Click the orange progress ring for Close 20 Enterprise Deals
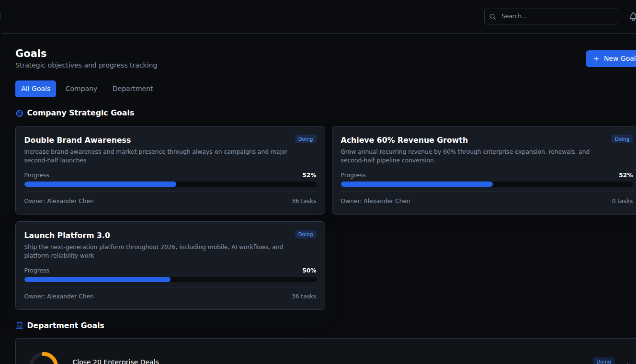The width and height of the screenshot is (636, 364). coord(44,358)
